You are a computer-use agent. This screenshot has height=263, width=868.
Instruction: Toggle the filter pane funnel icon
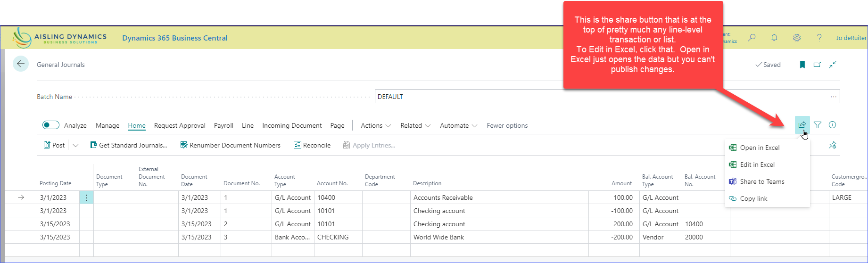(818, 125)
